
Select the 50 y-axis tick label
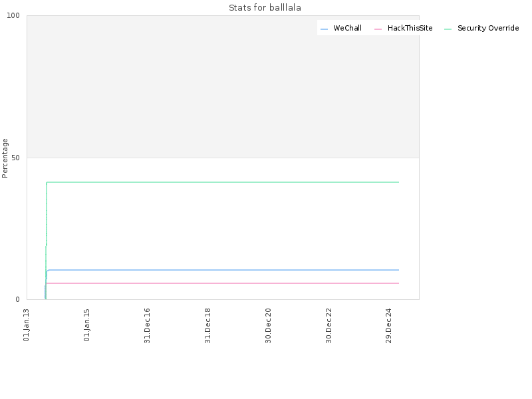15,158
